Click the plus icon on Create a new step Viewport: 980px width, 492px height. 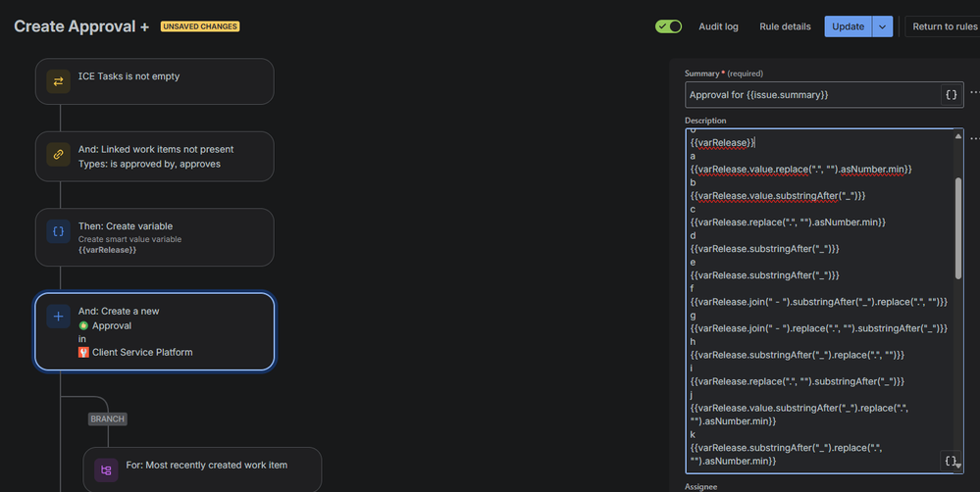[x=59, y=318]
